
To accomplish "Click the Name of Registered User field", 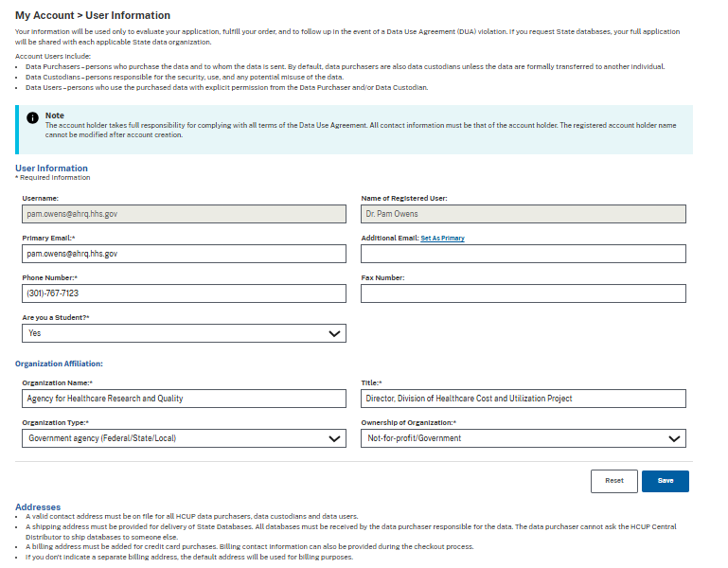I will coord(524,214).
